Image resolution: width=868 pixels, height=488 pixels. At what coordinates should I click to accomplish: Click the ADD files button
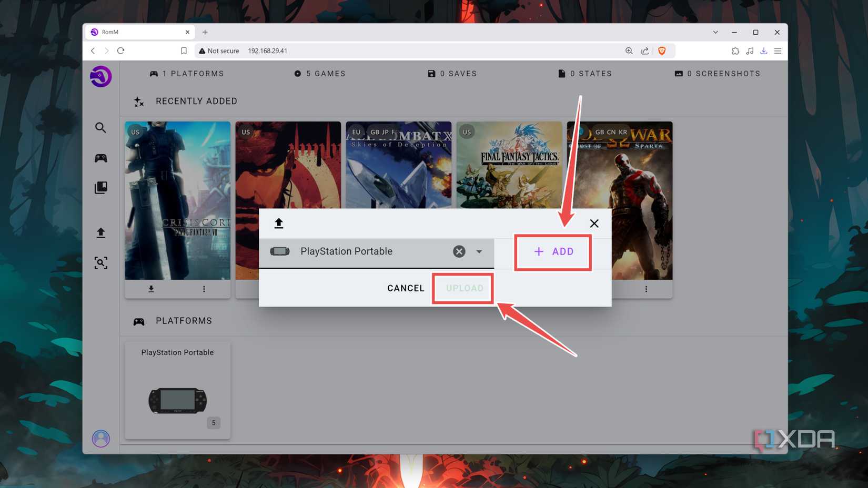(x=553, y=252)
